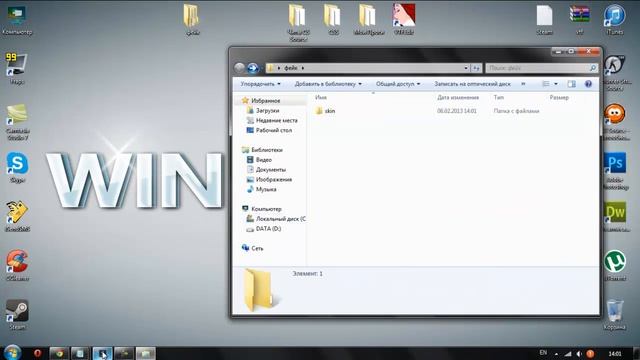Open the Упорядочить dropdown menu
Screen dimensions: 640x360
(x=260, y=84)
